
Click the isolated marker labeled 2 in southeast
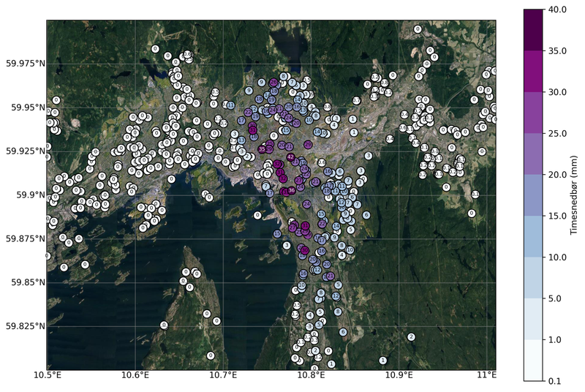[411, 336]
